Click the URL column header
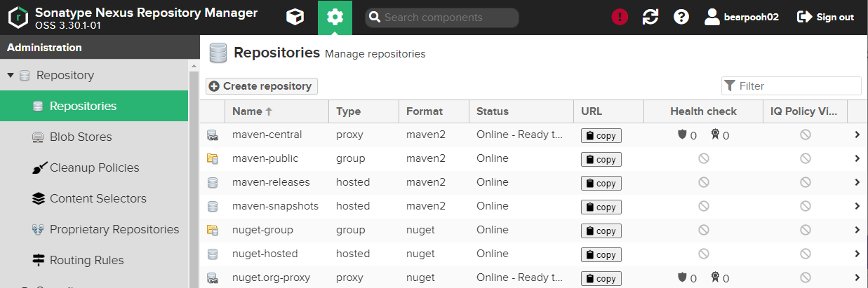The width and height of the screenshot is (868, 288). coord(608,111)
